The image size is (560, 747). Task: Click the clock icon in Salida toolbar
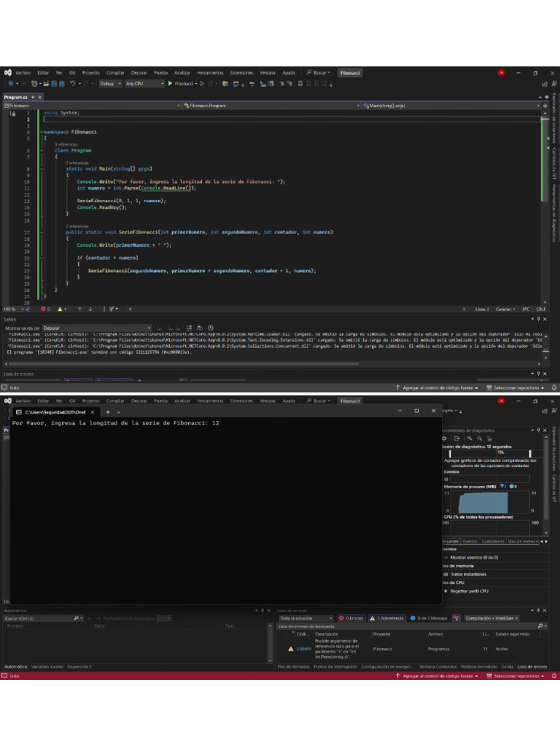(x=211, y=328)
